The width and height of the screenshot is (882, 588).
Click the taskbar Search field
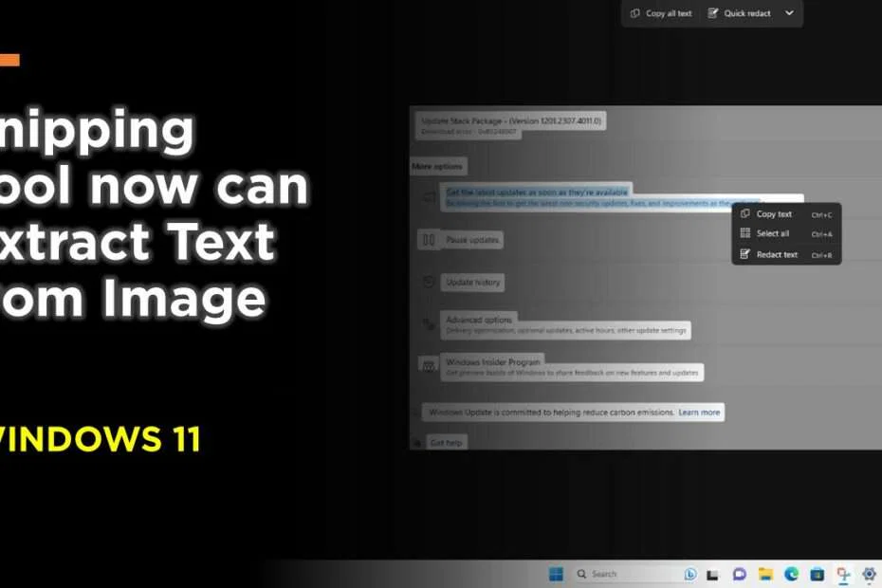[x=605, y=574]
